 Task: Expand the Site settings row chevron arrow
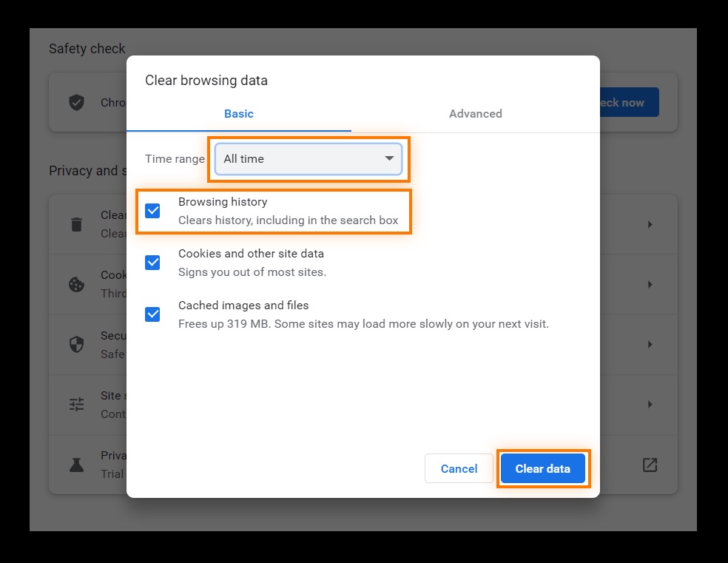tap(650, 404)
